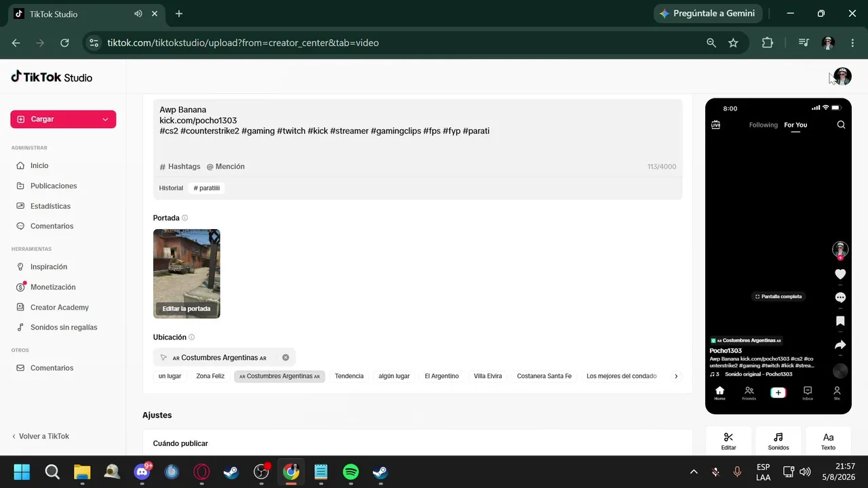Screen dimensions: 868x488
Task: Select the paratiiii hashtag from Historial
Action: [x=207, y=188]
